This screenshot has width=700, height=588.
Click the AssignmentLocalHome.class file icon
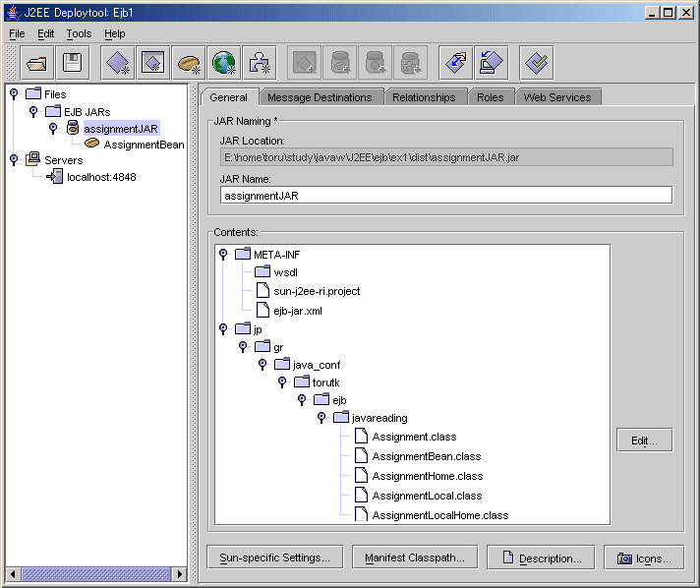pos(361,514)
